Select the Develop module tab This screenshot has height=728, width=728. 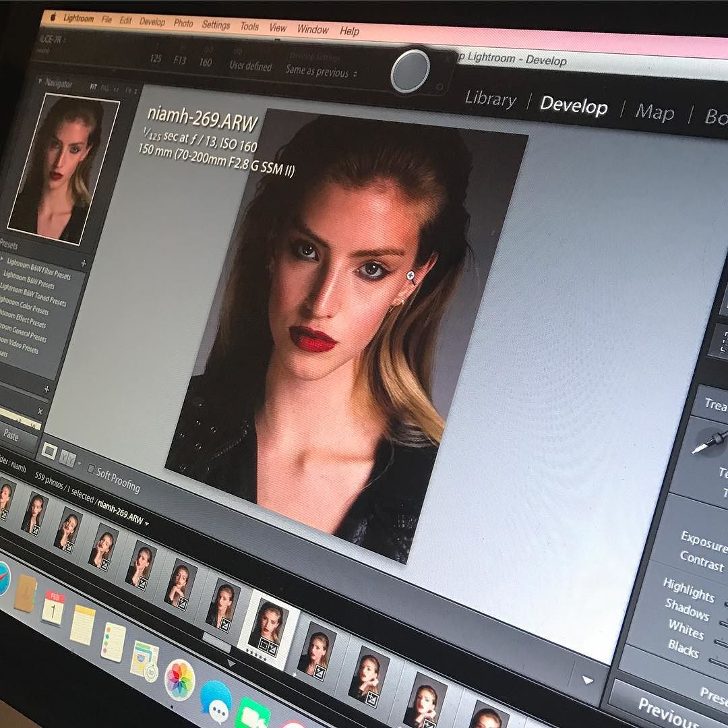[574, 105]
